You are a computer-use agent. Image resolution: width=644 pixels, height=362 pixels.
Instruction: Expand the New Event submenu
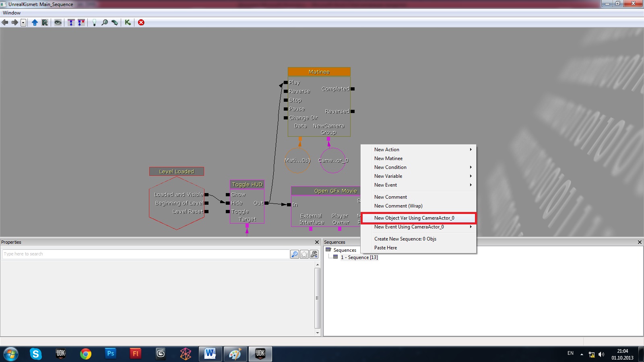coord(419,185)
